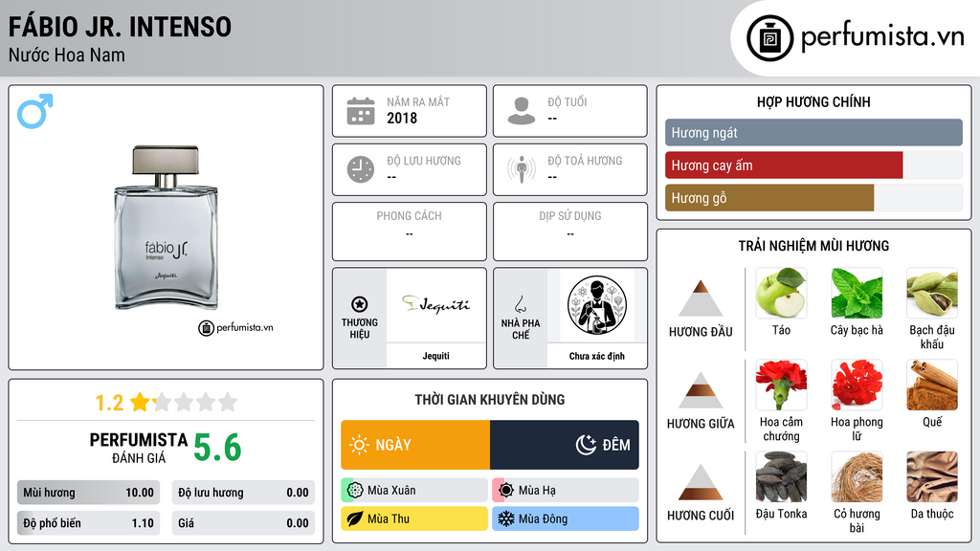This screenshot has width=980, height=551.
Task: Click the Trải nghiệm mùi hương heading
Action: [x=813, y=246]
